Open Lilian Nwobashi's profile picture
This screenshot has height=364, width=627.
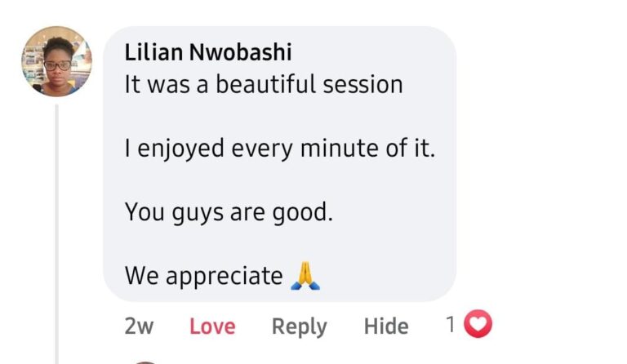pyautogui.click(x=57, y=61)
